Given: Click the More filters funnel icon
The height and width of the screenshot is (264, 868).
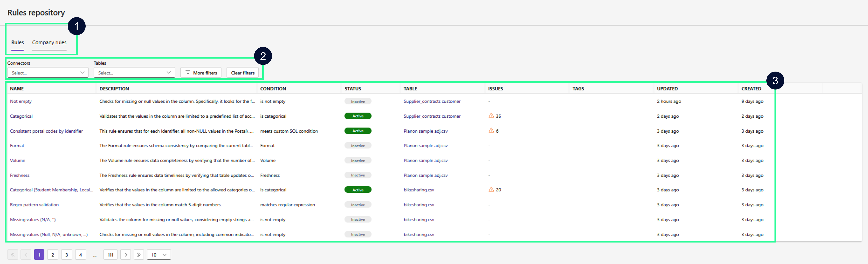Looking at the screenshot, I should 188,72.
